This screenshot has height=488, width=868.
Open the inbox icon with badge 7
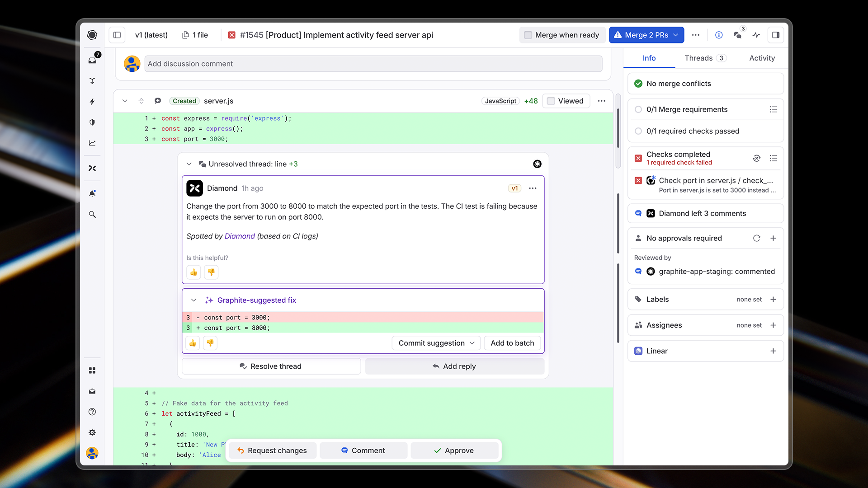tap(92, 60)
